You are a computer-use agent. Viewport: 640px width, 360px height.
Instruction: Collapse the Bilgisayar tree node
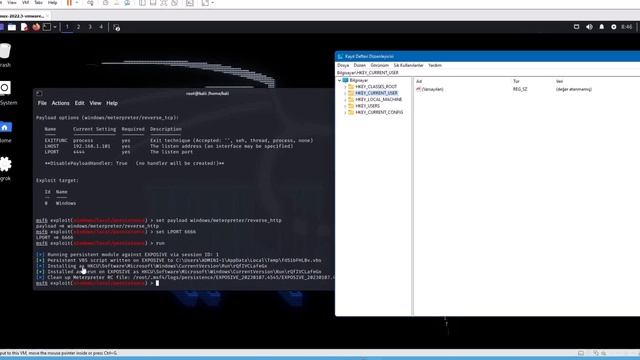(339, 80)
